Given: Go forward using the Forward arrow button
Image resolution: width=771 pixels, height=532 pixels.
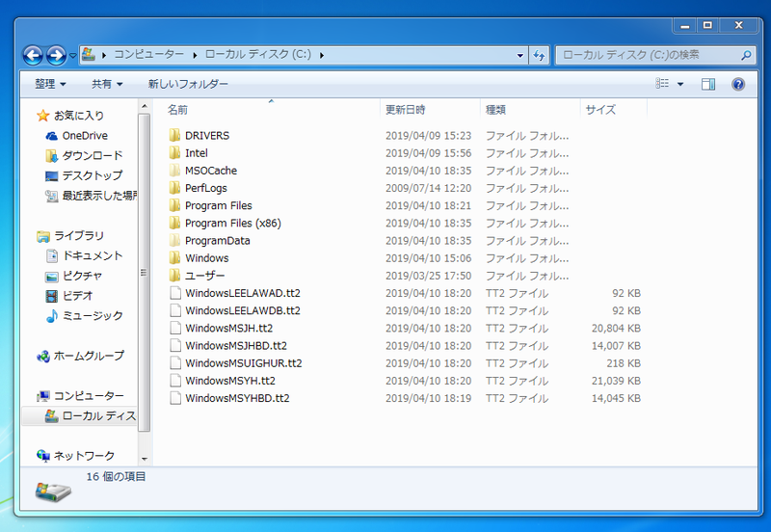Looking at the screenshot, I should point(56,55).
